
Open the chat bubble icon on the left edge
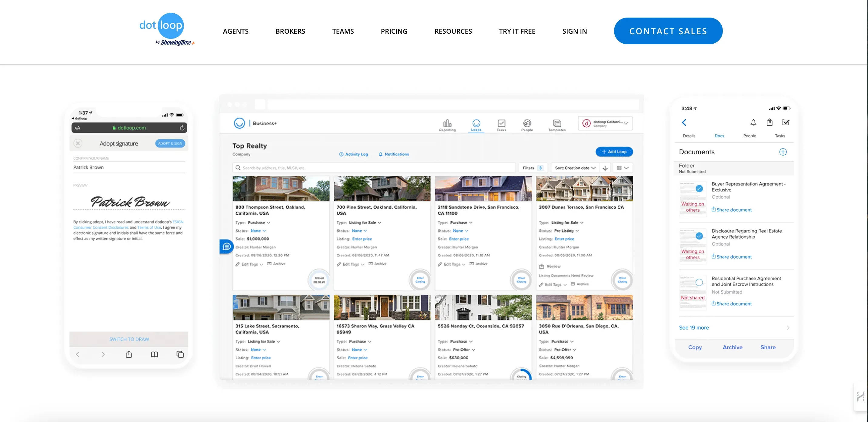(227, 246)
